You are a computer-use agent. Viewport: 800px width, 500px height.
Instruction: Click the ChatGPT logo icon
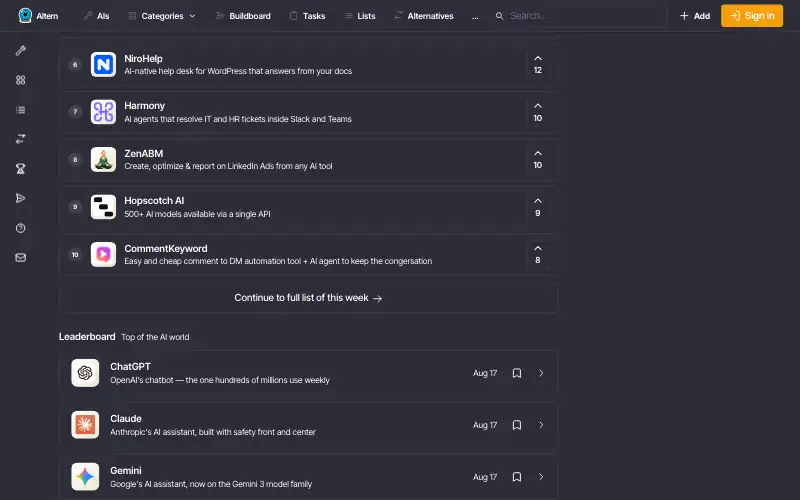tap(85, 373)
